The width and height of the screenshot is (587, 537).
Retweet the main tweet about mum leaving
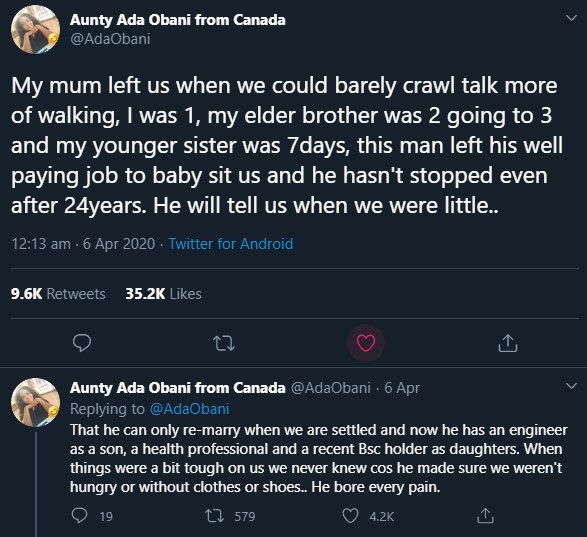(x=224, y=343)
